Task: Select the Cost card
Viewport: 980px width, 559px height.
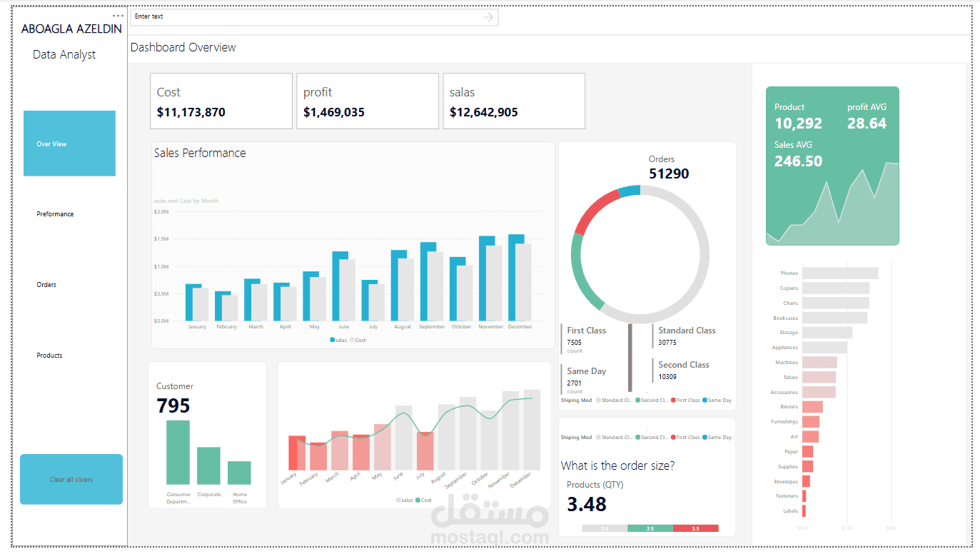Action: (x=221, y=101)
